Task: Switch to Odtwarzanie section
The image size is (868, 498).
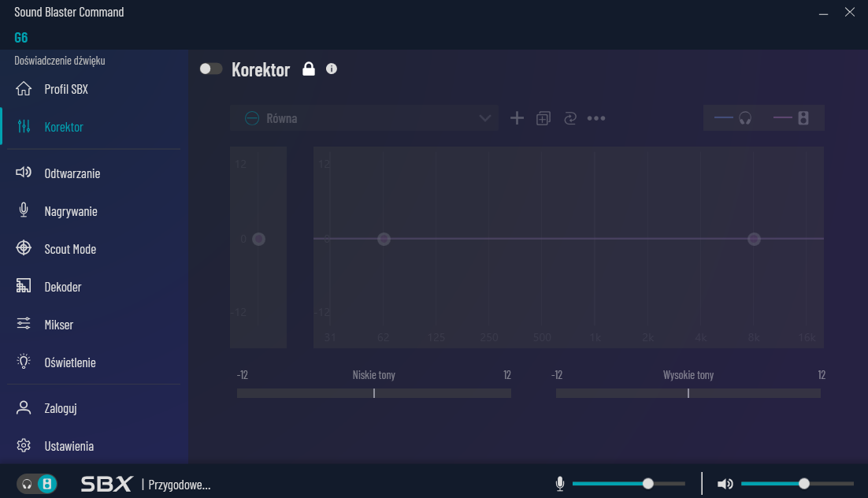Action: [x=72, y=173]
